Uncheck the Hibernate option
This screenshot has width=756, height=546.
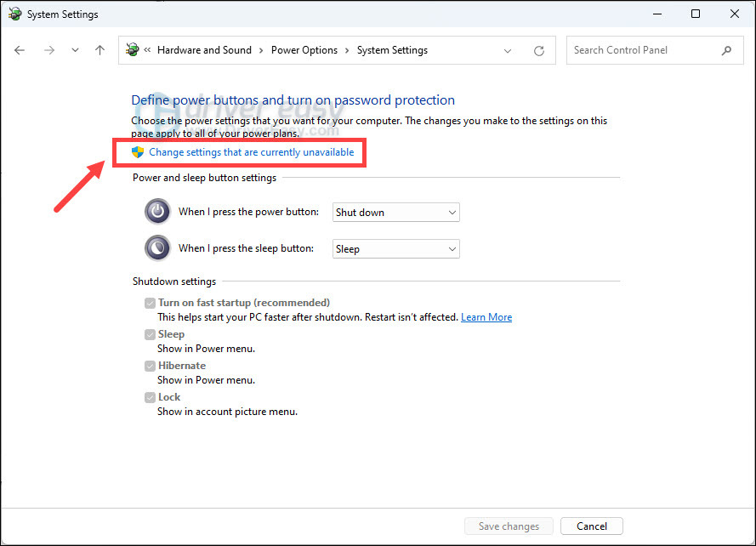click(x=150, y=366)
